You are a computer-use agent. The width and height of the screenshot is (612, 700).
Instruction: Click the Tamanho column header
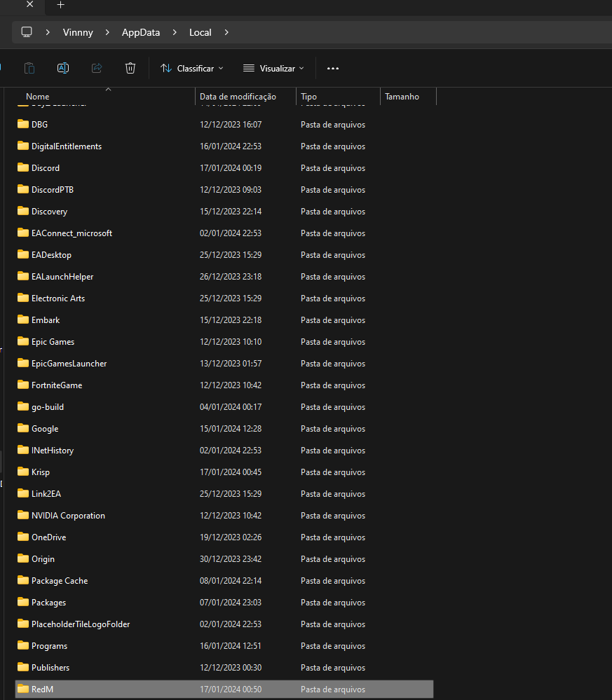[402, 97]
